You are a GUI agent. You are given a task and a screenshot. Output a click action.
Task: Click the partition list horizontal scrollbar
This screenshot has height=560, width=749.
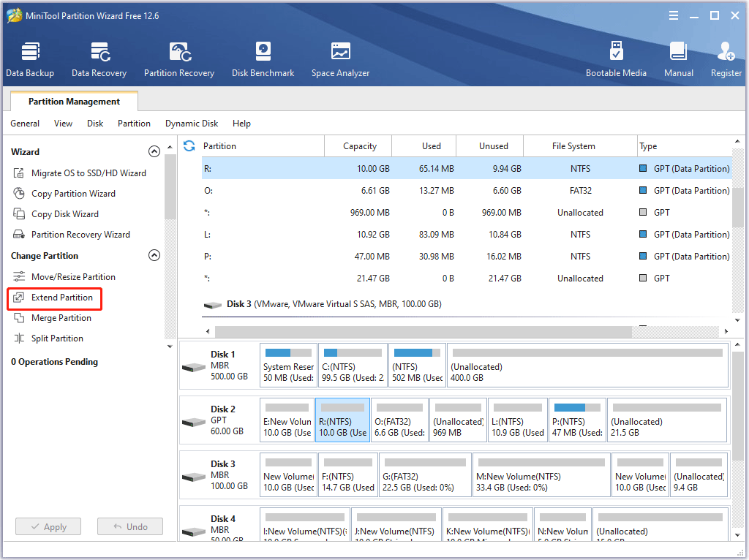(x=424, y=331)
